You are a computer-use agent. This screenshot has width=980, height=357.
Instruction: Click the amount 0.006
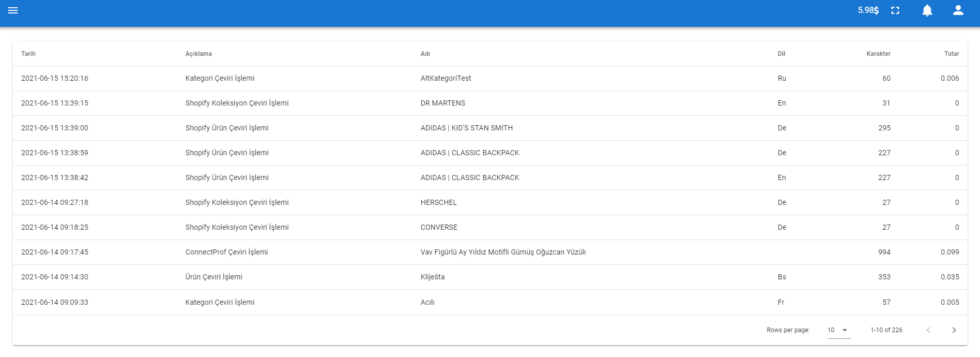click(950, 79)
